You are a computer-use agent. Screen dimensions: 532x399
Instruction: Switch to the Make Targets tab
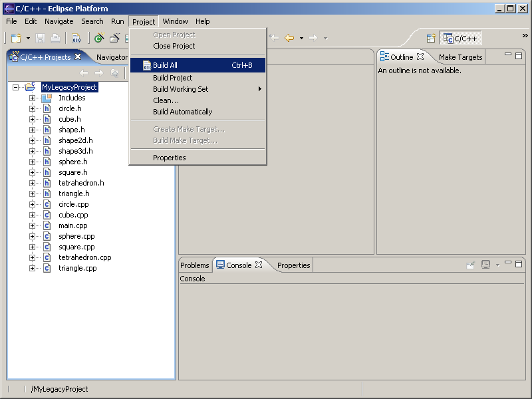tap(460, 57)
